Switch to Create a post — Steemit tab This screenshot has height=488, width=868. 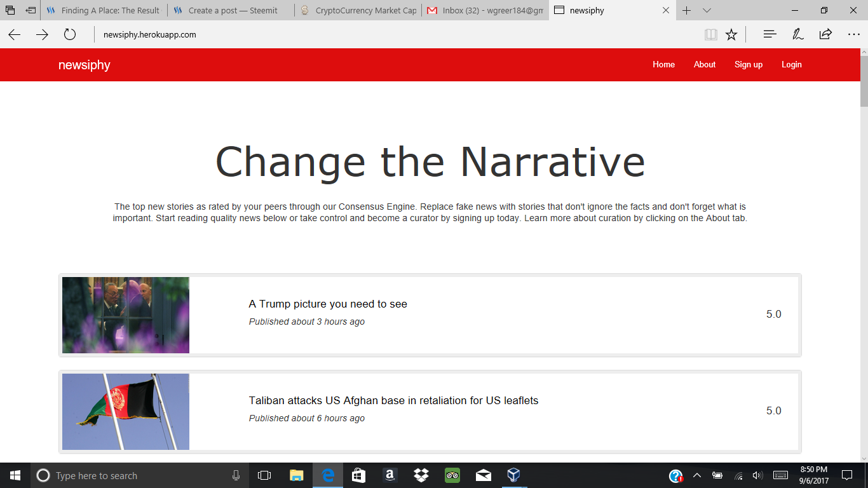tap(231, 10)
